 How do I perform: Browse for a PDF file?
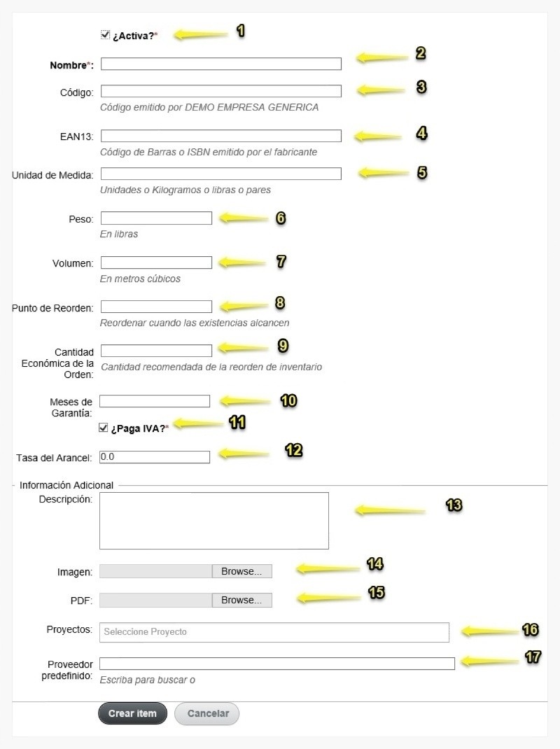pos(241,600)
